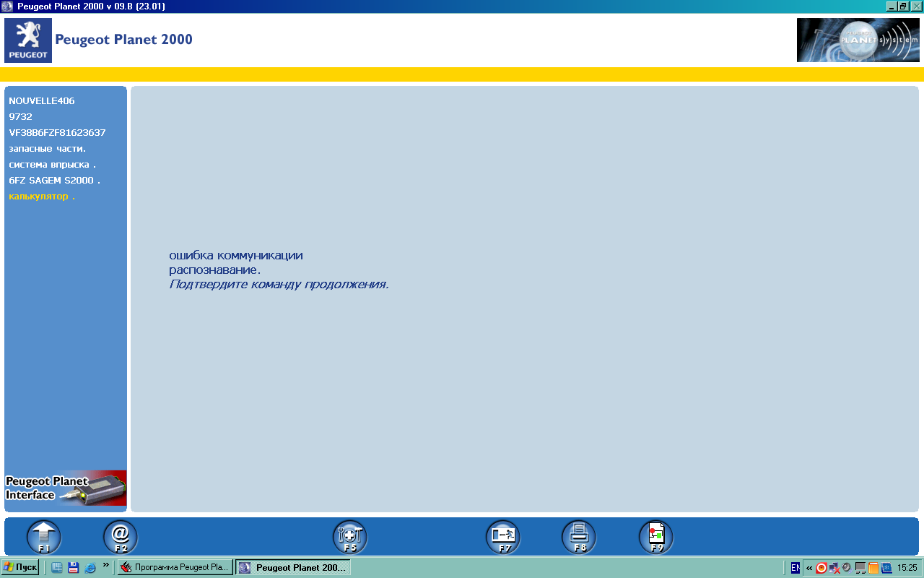Viewport: 924px width, 578px height.
Task: Open the Пуск start button
Action: tap(19, 567)
